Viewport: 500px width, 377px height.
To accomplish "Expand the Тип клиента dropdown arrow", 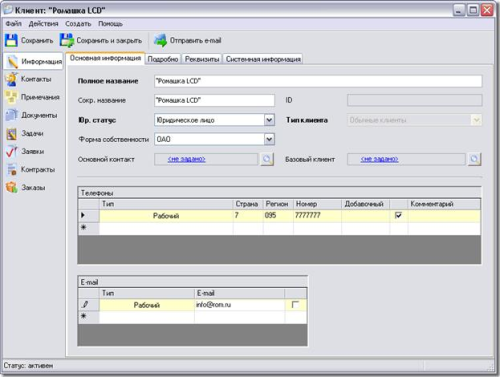I will (477, 120).
